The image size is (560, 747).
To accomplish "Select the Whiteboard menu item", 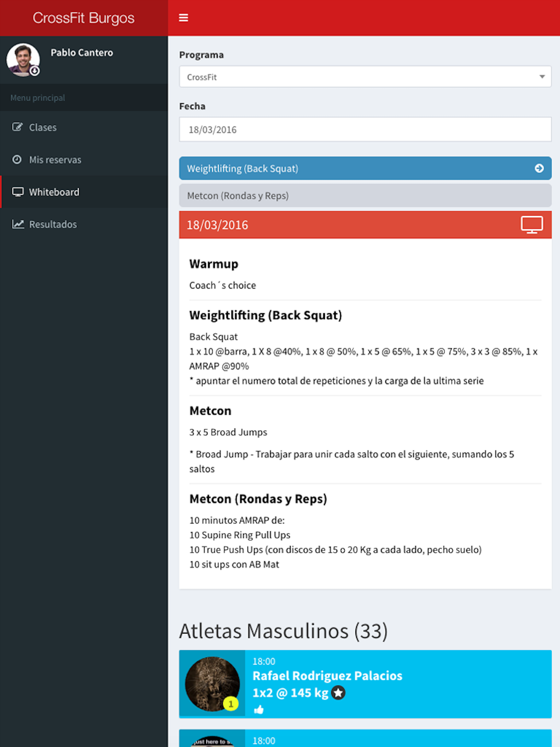I will coord(84,192).
